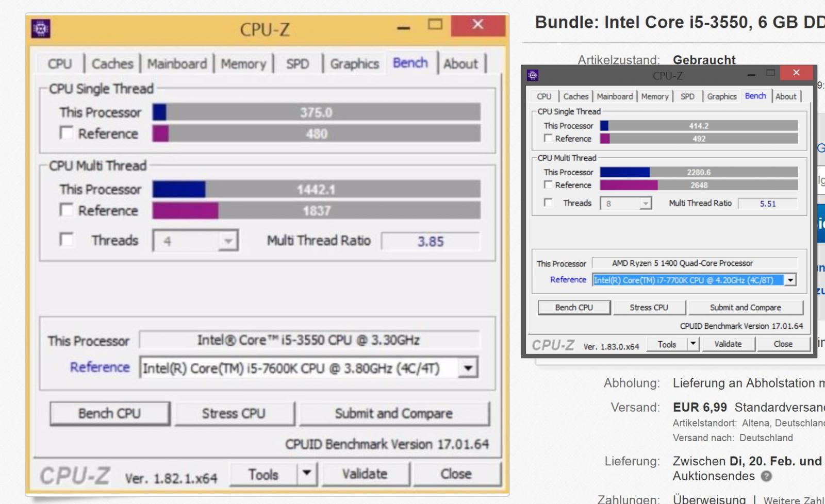Enable Single Thread Reference checkbox in small window
This screenshot has height=504, width=825.
coord(548,138)
